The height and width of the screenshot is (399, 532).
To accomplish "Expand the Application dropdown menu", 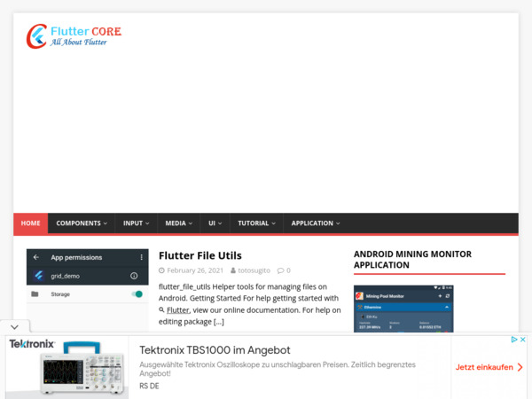I will [x=315, y=223].
